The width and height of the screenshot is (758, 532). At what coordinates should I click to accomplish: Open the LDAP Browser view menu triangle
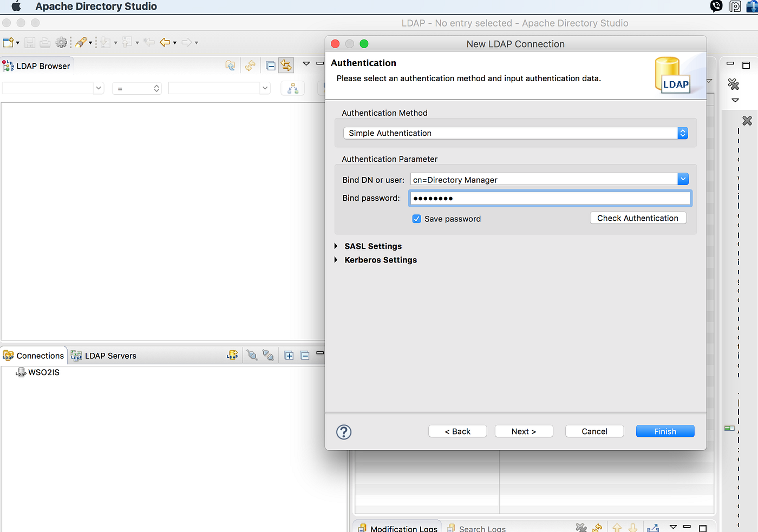pos(306,64)
